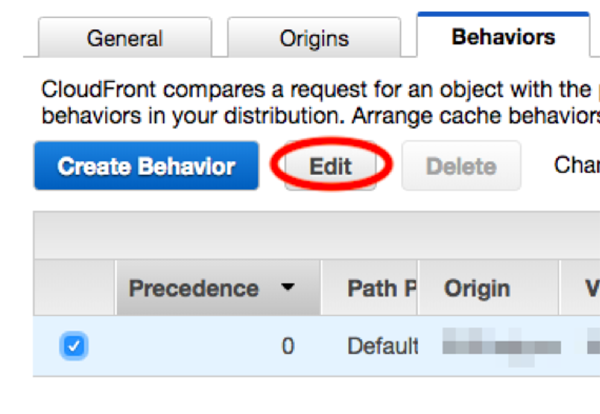Sort by the Precedence column header
The height and width of the screenshot is (414, 600).
click(193, 288)
